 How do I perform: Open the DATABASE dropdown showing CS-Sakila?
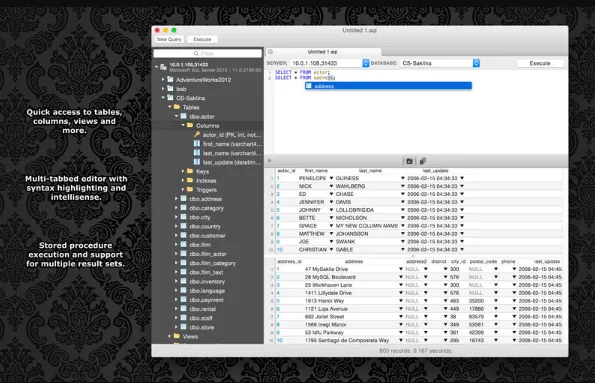tap(476, 63)
